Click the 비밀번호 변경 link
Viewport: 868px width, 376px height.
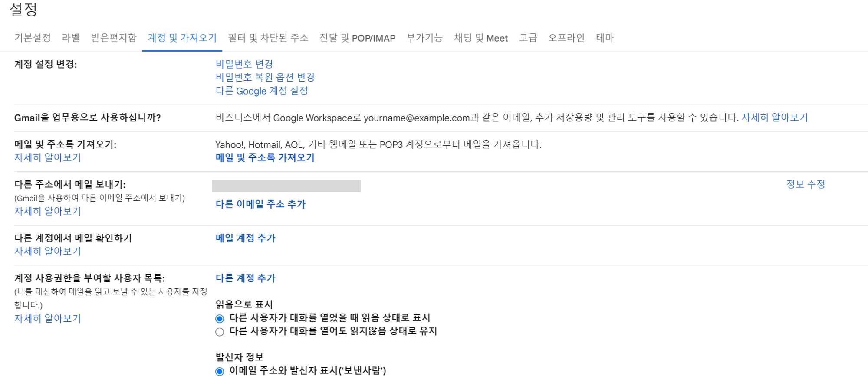click(244, 64)
